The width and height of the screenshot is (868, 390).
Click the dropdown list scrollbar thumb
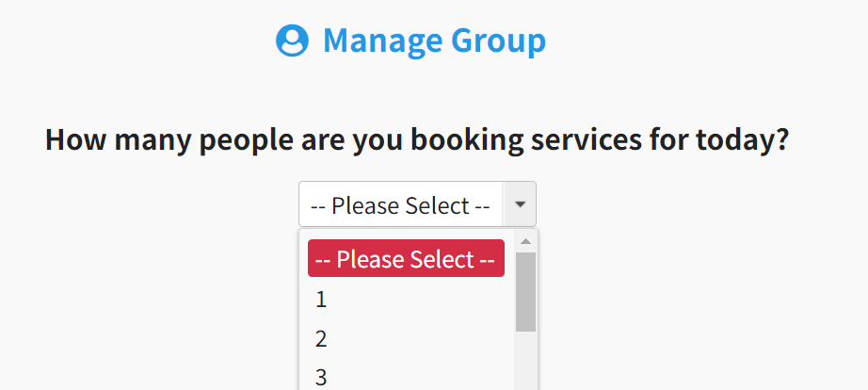[525, 290]
